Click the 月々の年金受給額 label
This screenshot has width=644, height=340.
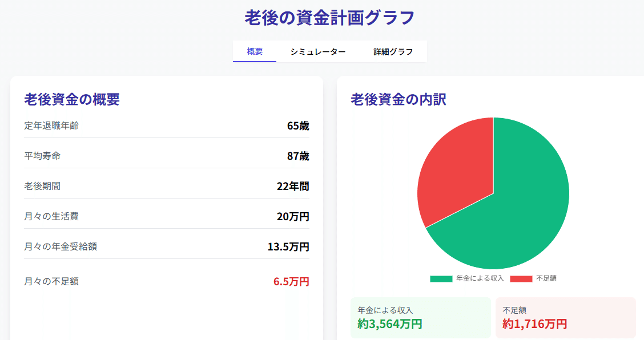[x=61, y=246]
